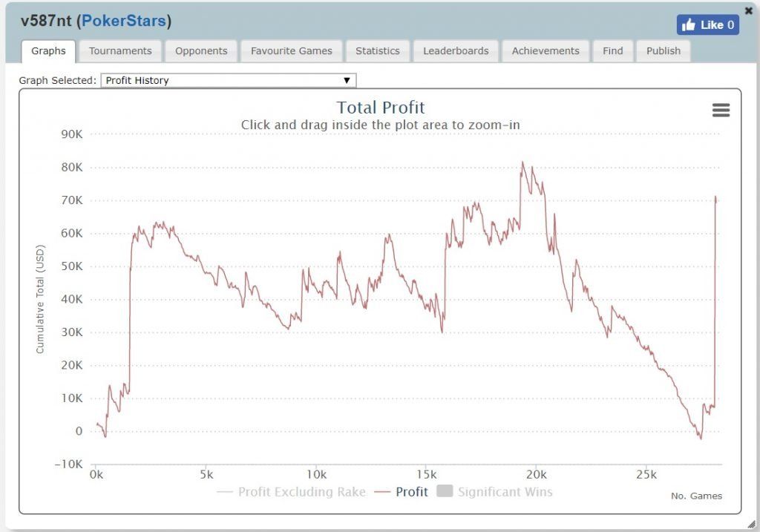The width and height of the screenshot is (760, 532).
Task: Click the -10K y-axis label
Action: pyautogui.click(x=68, y=464)
